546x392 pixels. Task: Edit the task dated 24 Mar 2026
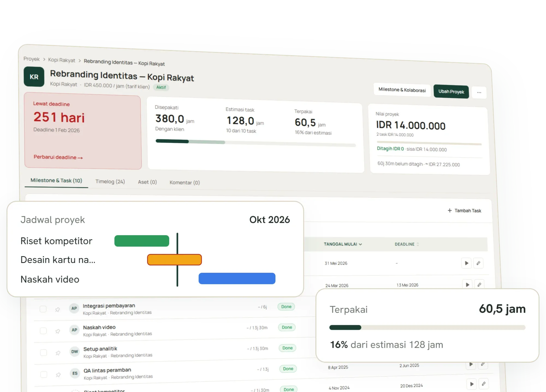pyautogui.click(x=479, y=284)
